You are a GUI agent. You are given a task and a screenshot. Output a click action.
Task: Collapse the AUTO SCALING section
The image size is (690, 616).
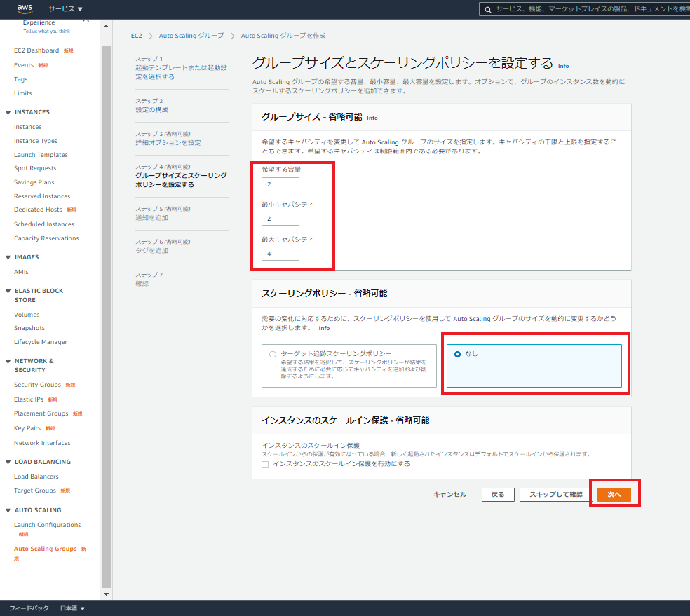(8, 510)
